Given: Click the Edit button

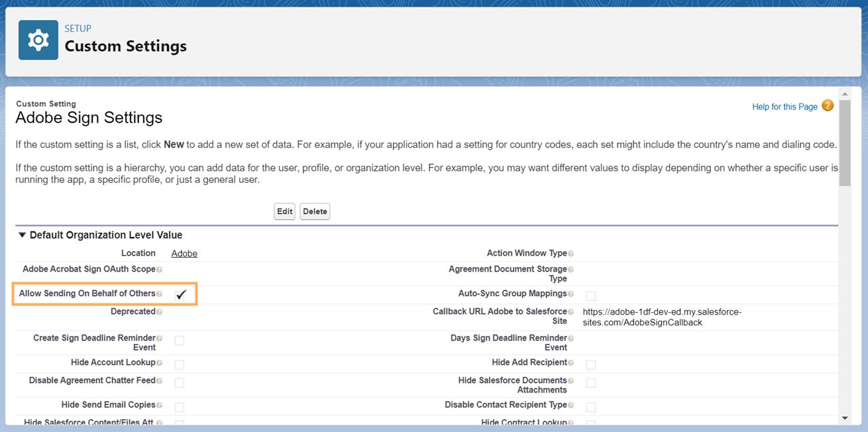Looking at the screenshot, I should click(285, 211).
